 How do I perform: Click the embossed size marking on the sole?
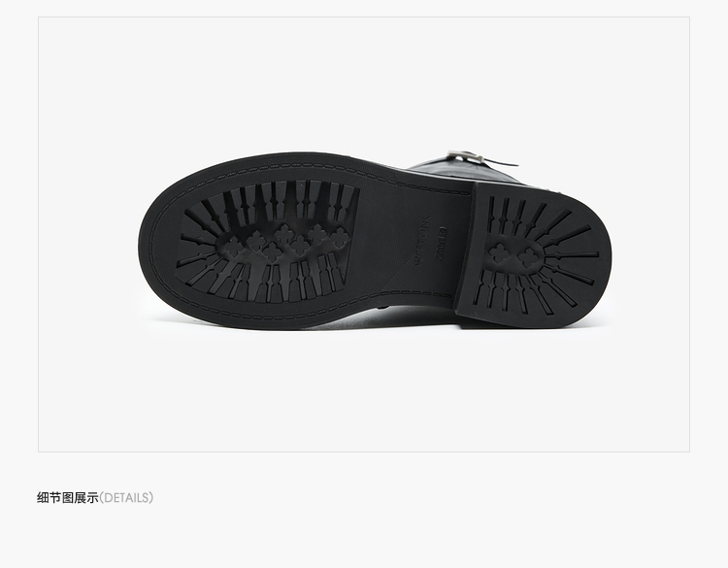(x=441, y=243)
